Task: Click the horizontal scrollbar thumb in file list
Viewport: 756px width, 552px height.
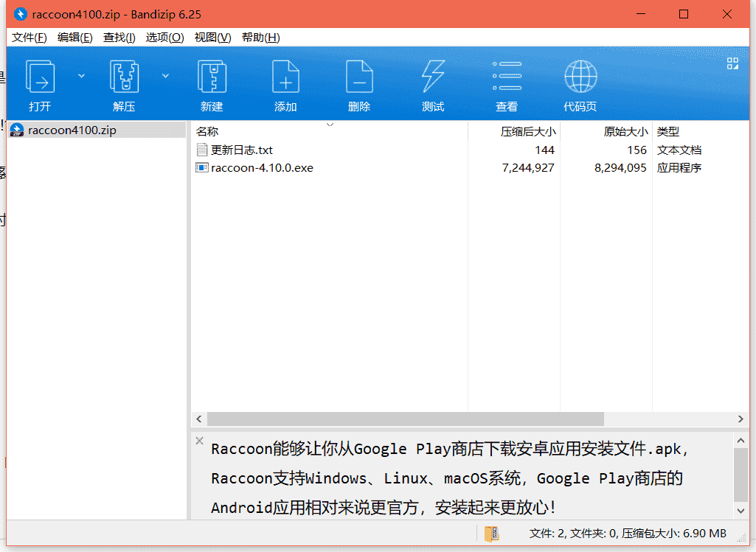Action: (406, 419)
